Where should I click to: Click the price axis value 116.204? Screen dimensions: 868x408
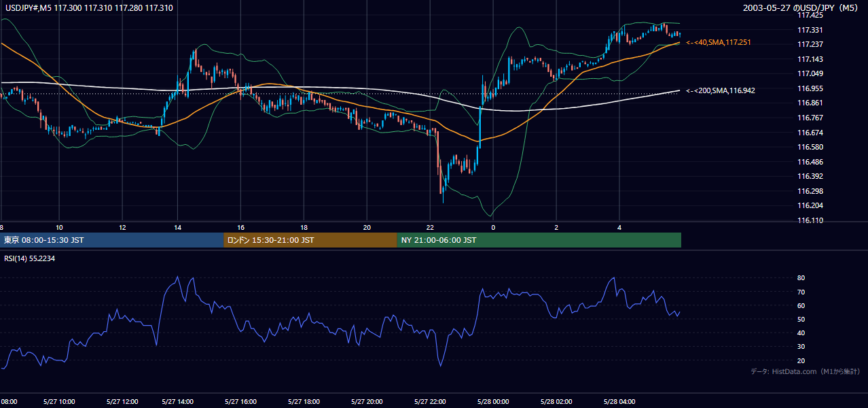pyautogui.click(x=811, y=205)
